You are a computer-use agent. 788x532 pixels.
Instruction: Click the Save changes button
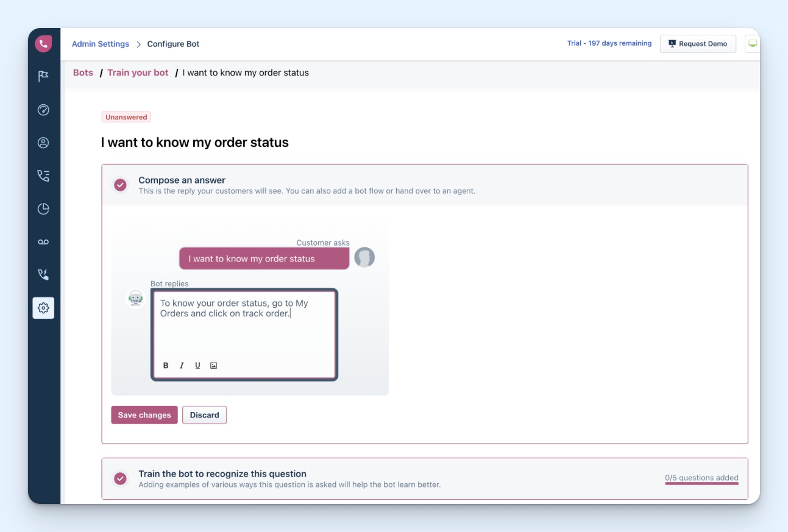point(144,415)
